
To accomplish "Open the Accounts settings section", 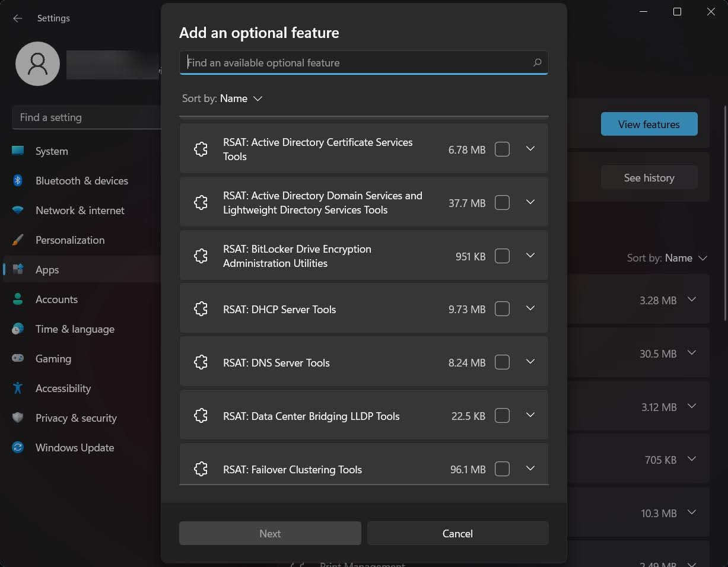I will click(x=56, y=300).
